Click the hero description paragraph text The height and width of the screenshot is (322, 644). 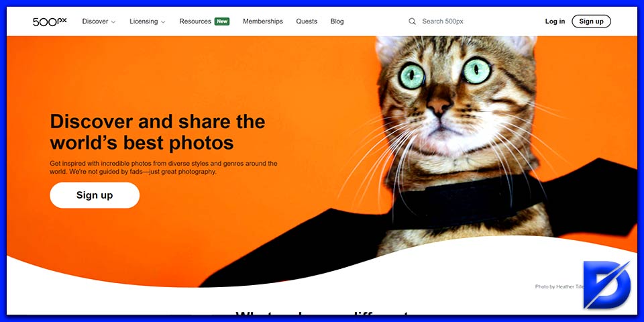click(x=164, y=168)
